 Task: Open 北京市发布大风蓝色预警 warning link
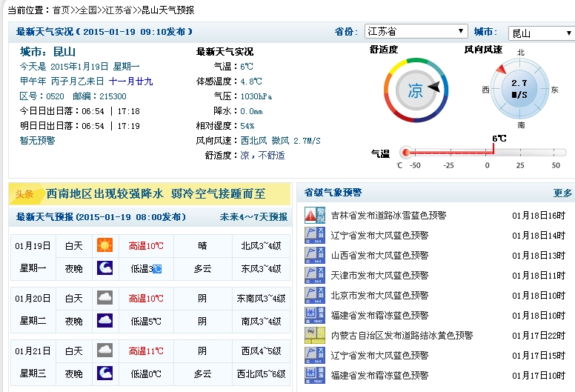click(379, 295)
